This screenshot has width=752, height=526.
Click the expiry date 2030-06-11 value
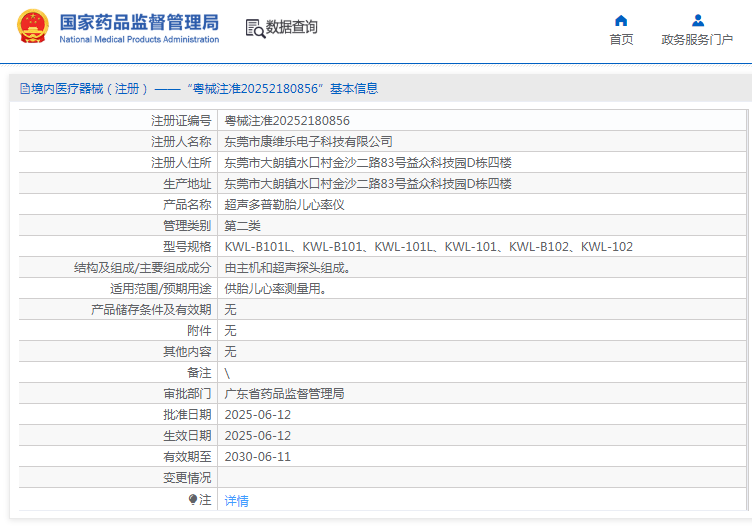pyautogui.click(x=257, y=457)
